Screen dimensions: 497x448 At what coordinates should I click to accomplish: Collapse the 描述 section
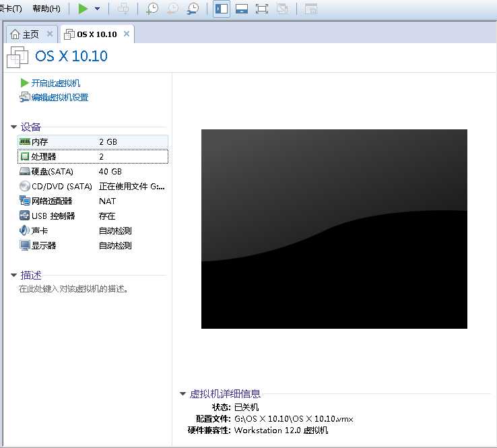13,275
